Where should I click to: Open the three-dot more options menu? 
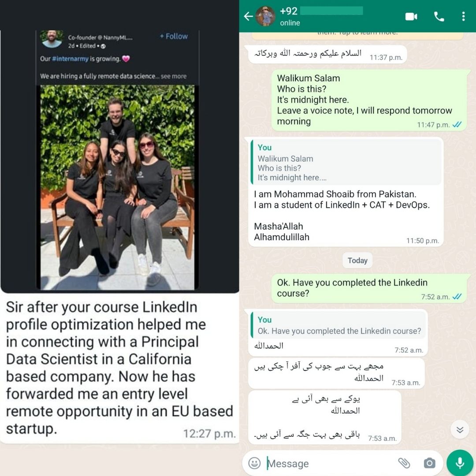pos(463,16)
